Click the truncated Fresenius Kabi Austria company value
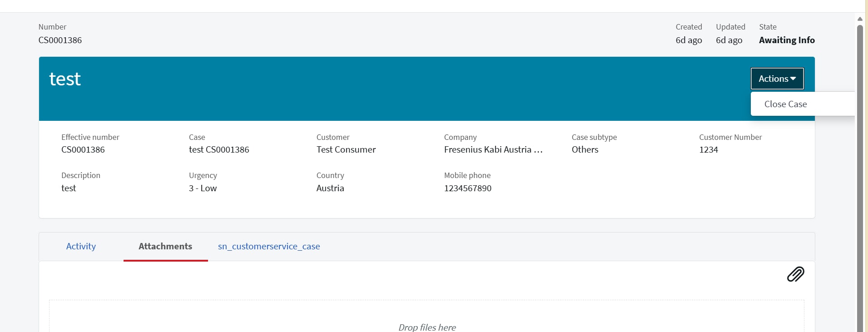868x332 pixels. pos(493,149)
